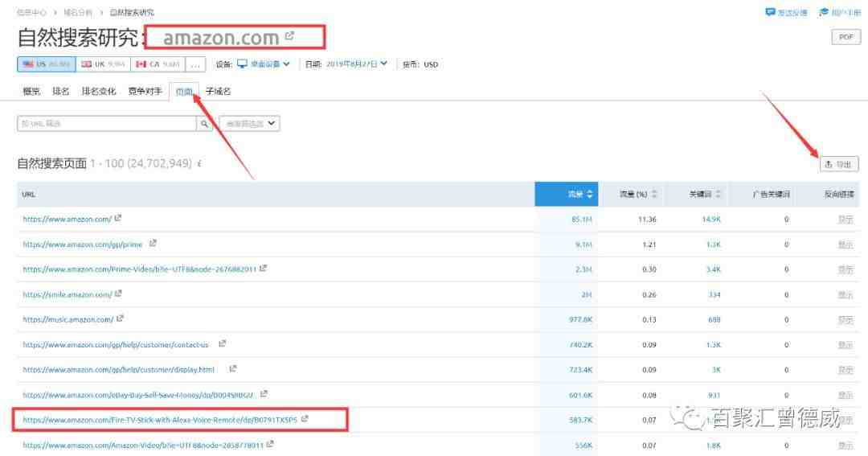Switch to 子域名 subdomains tab
This screenshot has width=868, height=456.
[218, 92]
